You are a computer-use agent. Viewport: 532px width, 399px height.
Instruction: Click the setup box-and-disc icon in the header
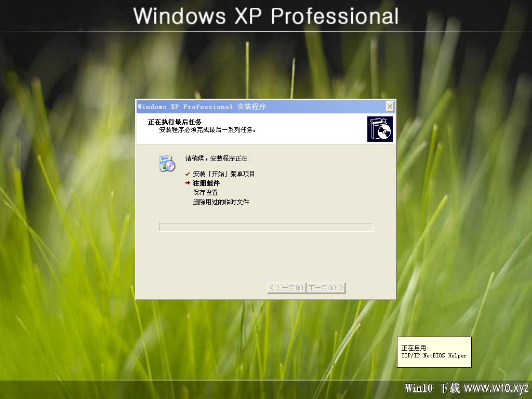coord(380,129)
